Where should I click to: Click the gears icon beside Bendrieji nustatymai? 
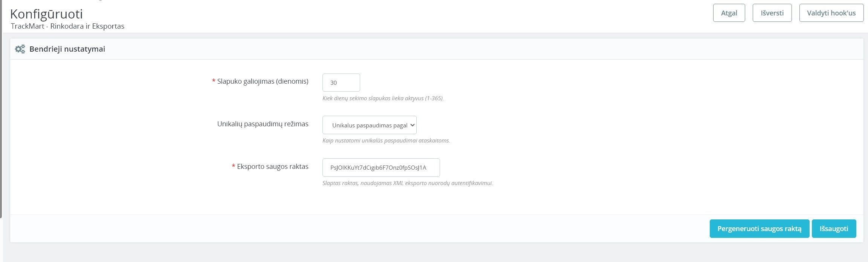20,49
